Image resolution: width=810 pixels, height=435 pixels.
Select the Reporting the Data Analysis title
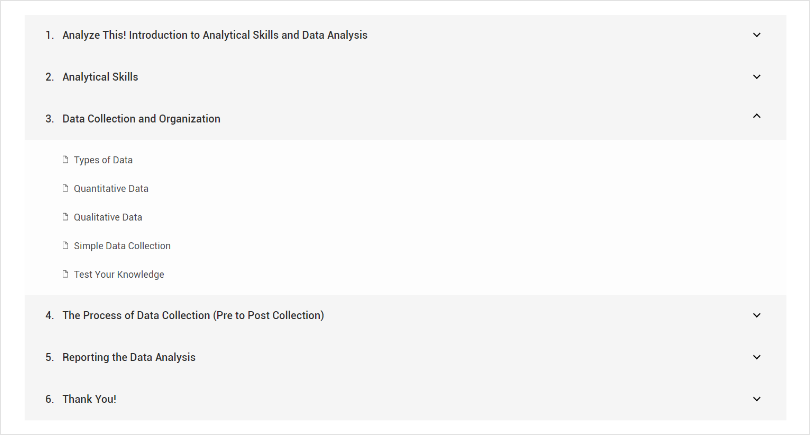129,357
